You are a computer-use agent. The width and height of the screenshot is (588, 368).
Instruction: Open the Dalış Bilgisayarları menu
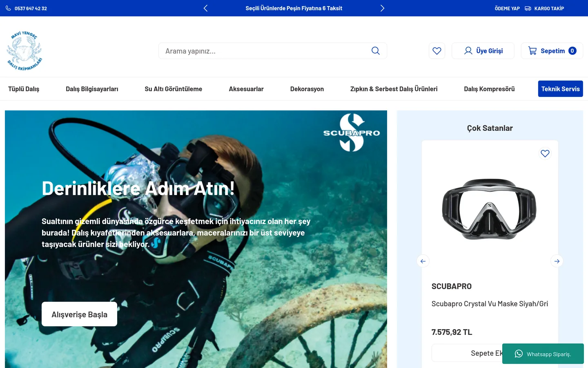(92, 89)
